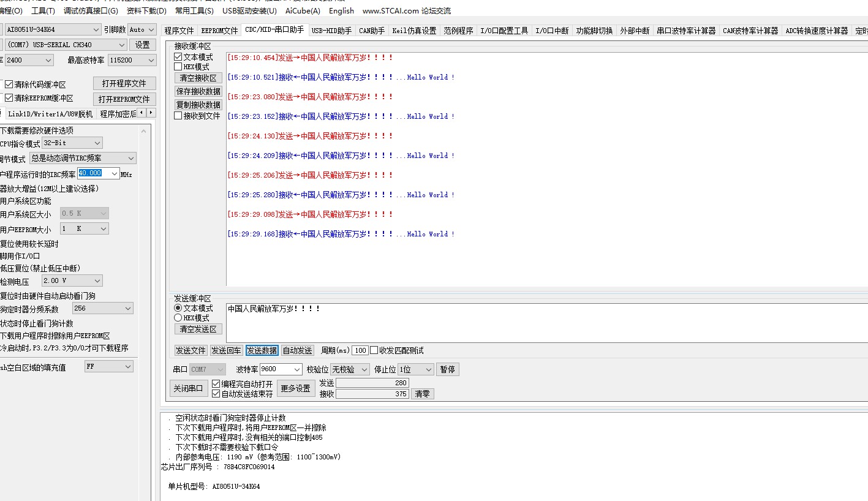Switch to the Keil仿真设置 tab

point(413,30)
